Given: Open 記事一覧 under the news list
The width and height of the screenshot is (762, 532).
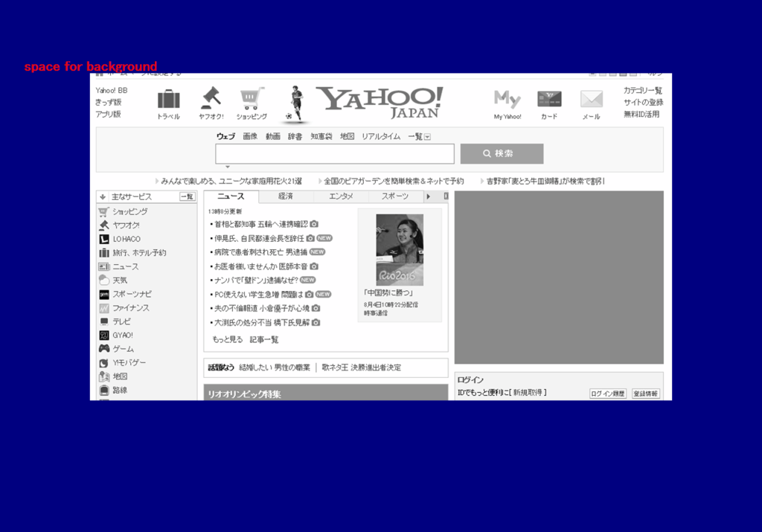Looking at the screenshot, I should pyautogui.click(x=264, y=339).
